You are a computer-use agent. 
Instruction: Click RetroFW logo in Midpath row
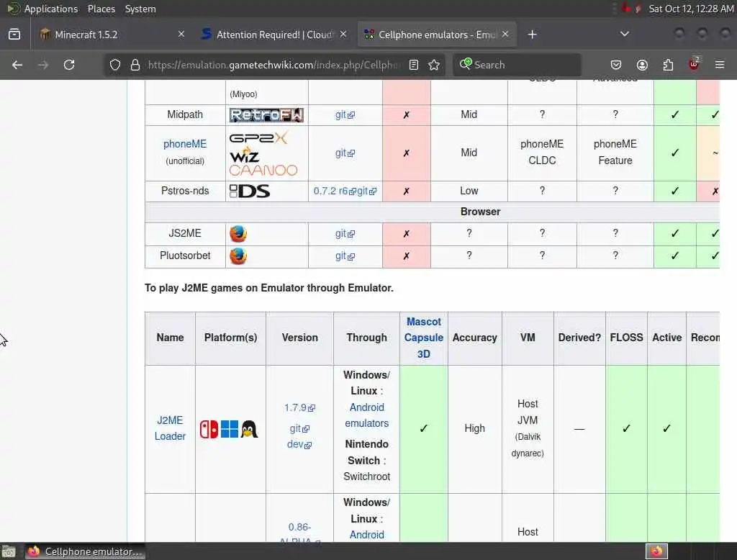(x=266, y=114)
